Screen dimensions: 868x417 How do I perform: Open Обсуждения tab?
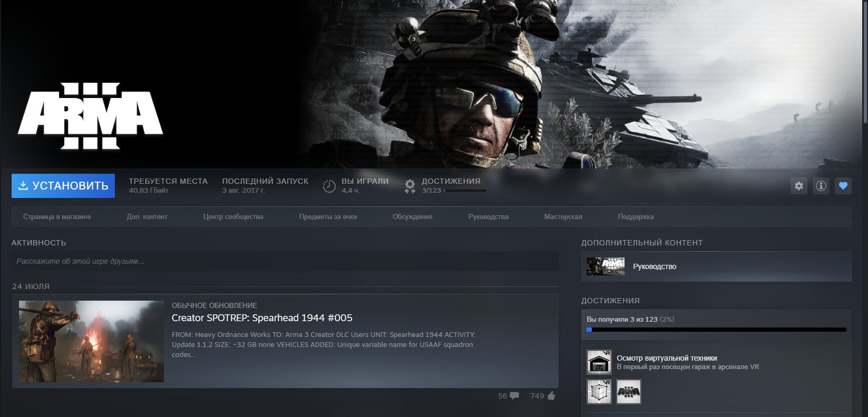click(x=412, y=217)
